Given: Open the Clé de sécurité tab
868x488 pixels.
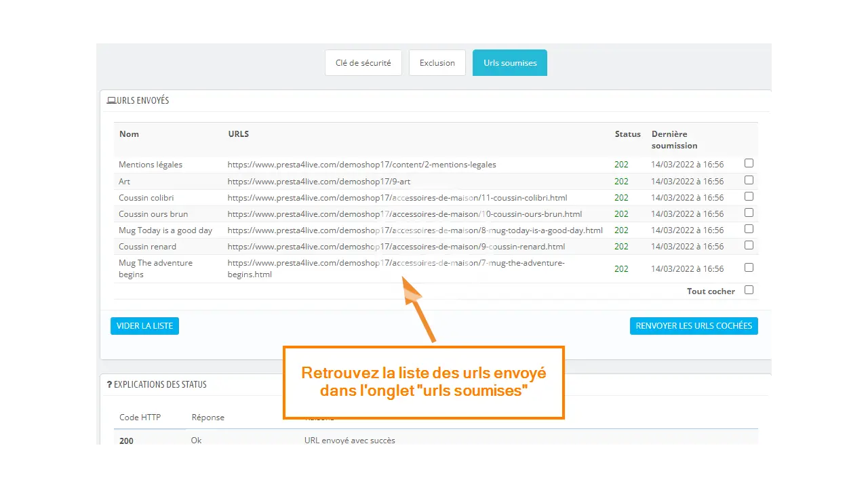Looking at the screenshot, I should pyautogui.click(x=363, y=63).
